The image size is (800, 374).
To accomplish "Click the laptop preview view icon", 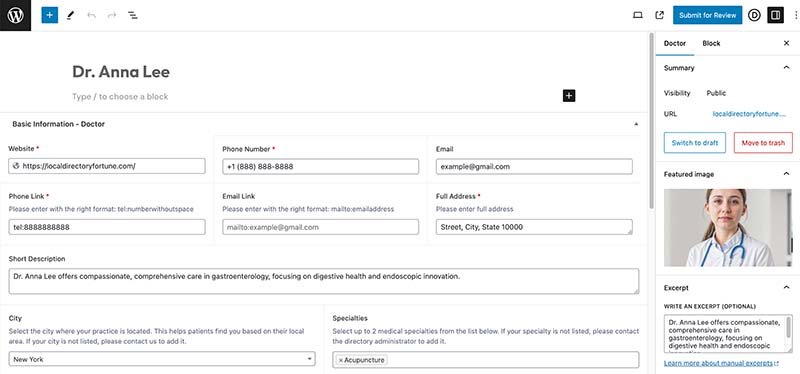I will pyautogui.click(x=638, y=15).
